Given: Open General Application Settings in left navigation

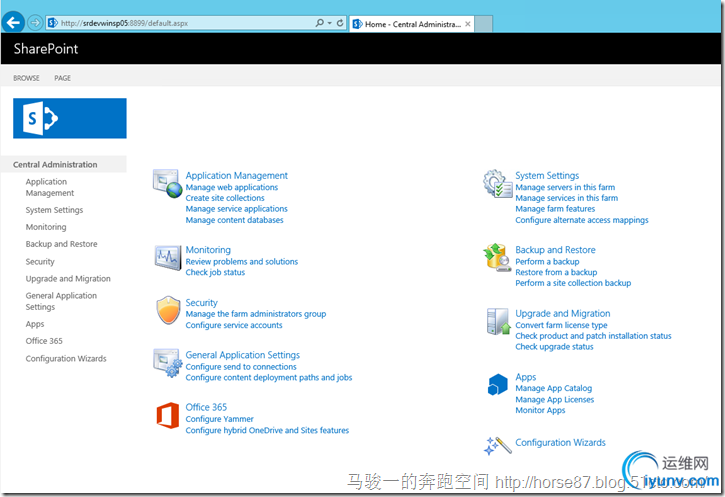Looking at the screenshot, I should [x=61, y=301].
